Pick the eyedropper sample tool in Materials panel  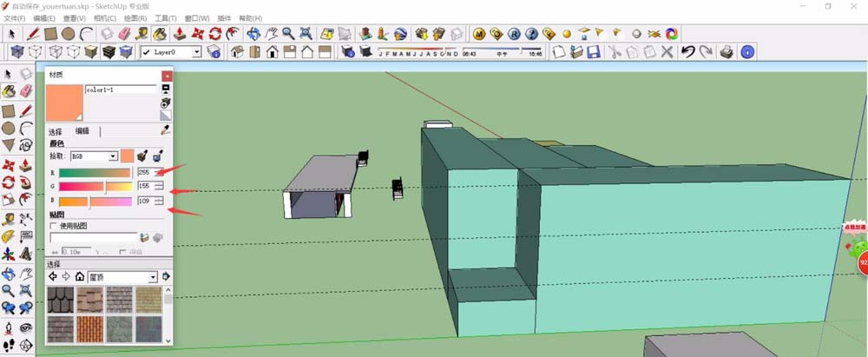click(166, 129)
